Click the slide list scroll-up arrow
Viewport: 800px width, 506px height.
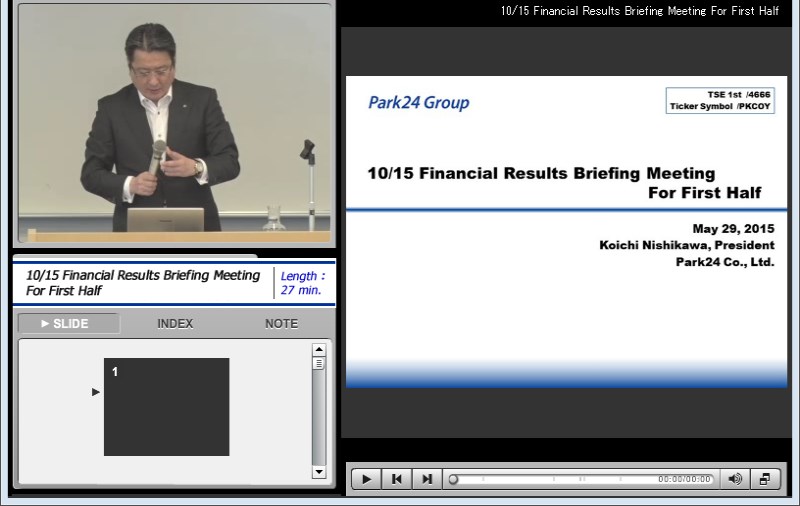[319, 350]
